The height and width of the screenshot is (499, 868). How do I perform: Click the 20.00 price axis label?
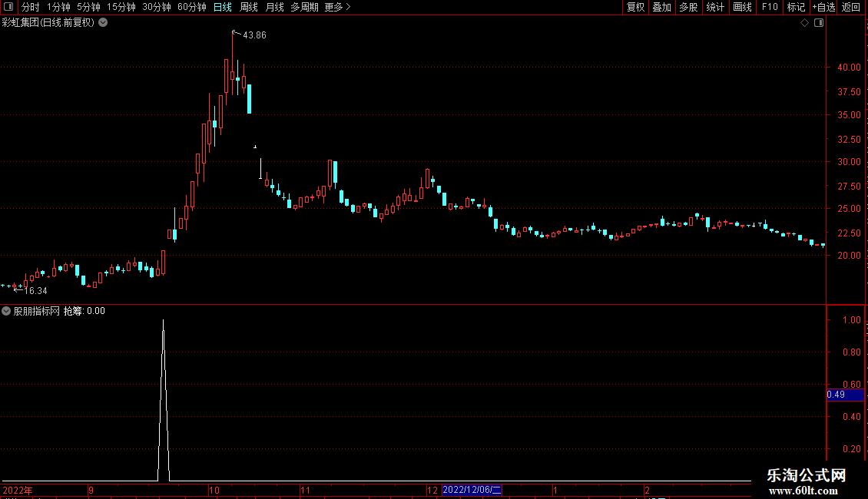click(x=849, y=256)
